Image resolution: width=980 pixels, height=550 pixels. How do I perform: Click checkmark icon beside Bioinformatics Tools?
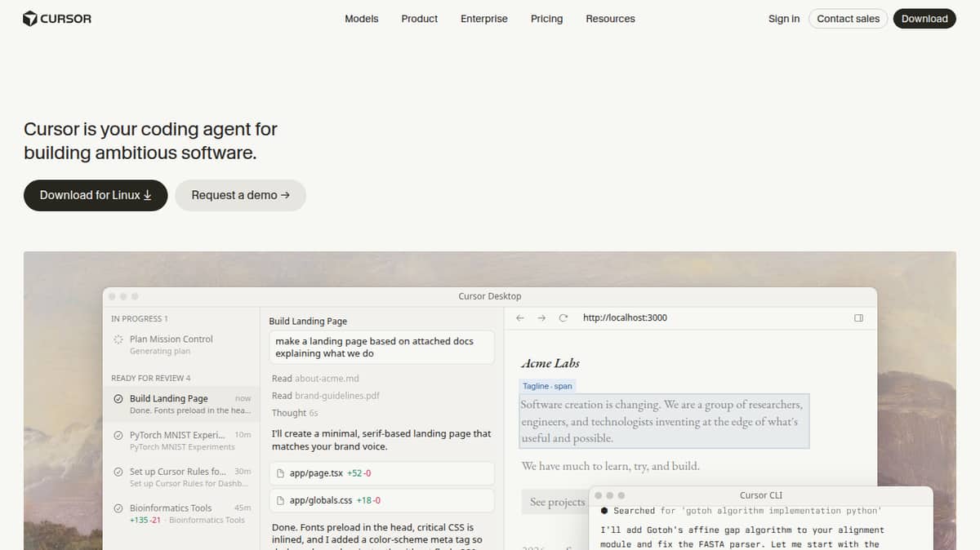point(118,508)
